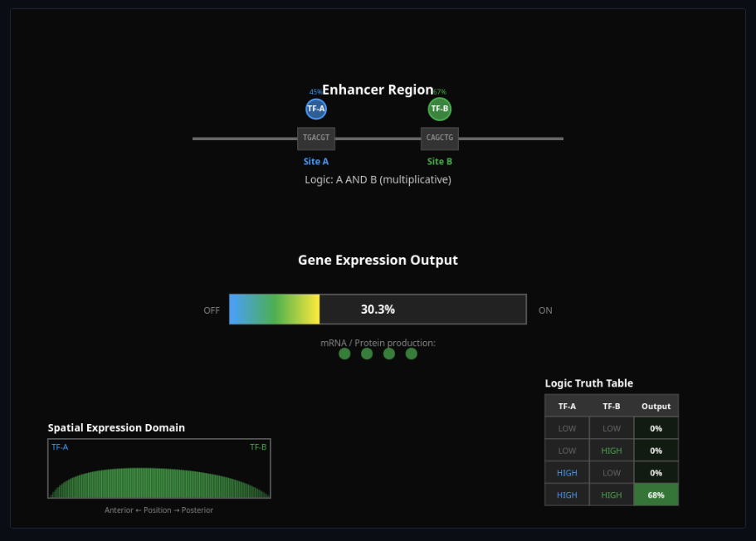This screenshot has width=756, height=541.
Task: Select the TGACGT binding site box
Action: click(316, 139)
